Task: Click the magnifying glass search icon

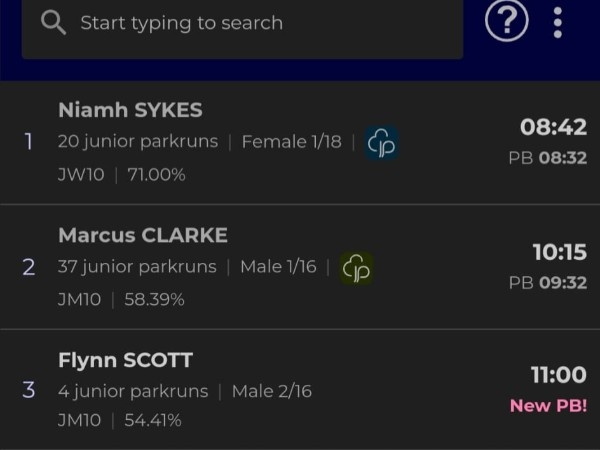Action: (54, 23)
